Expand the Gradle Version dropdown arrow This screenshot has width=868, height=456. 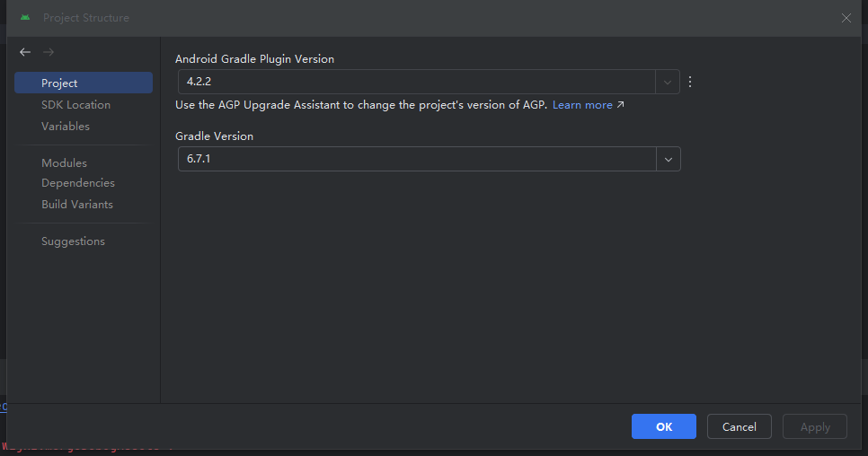point(668,159)
